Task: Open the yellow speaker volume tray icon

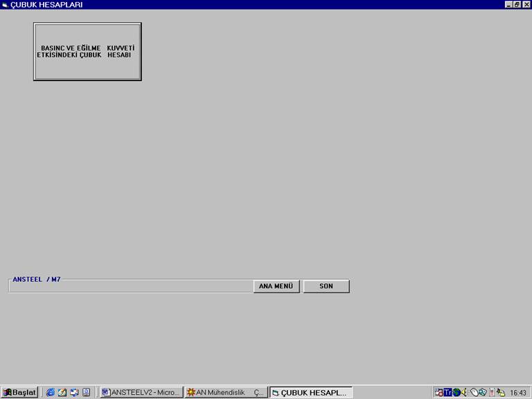Action: point(464,393)
